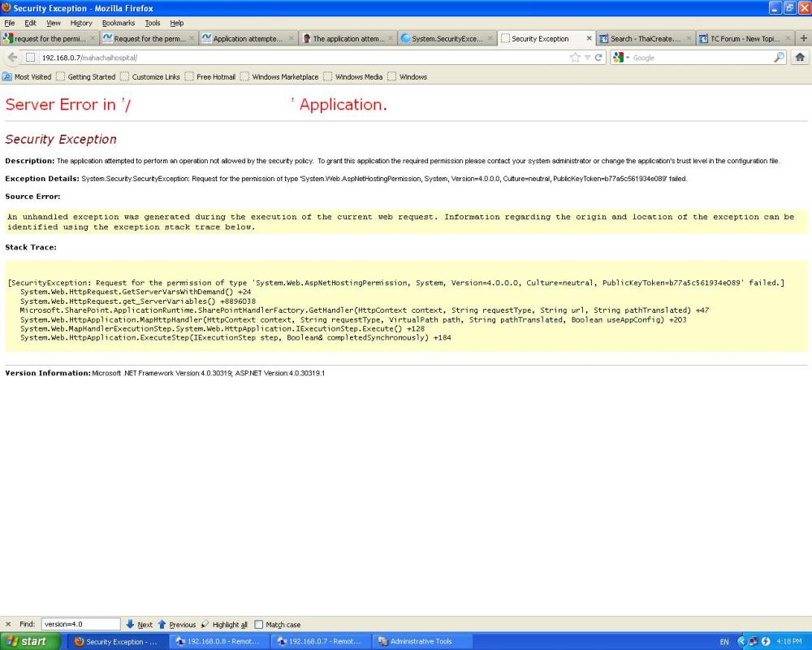Close the find bar with the X
The width and height of the screenshot is (812, 650).
pos(8,625)
